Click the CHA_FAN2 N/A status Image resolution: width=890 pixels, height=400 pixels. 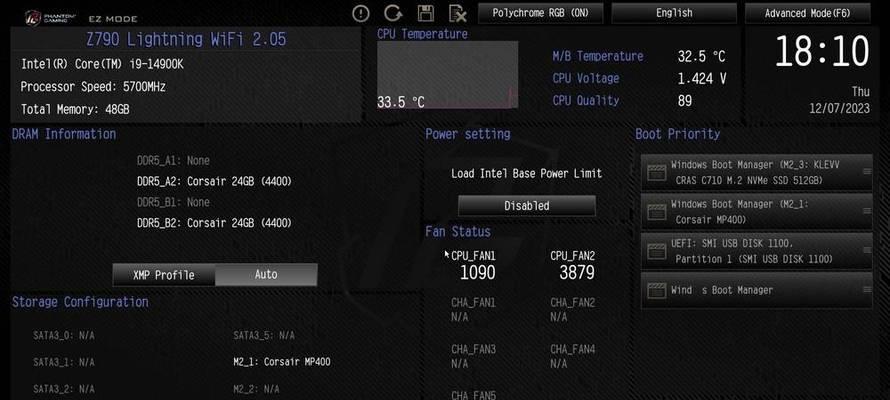559,317
